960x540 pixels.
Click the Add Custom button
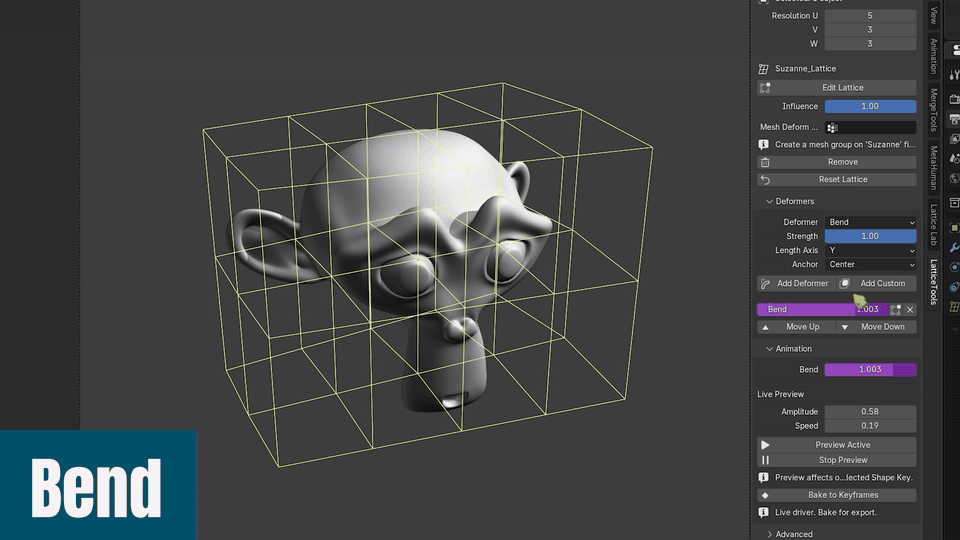[877, 283]
